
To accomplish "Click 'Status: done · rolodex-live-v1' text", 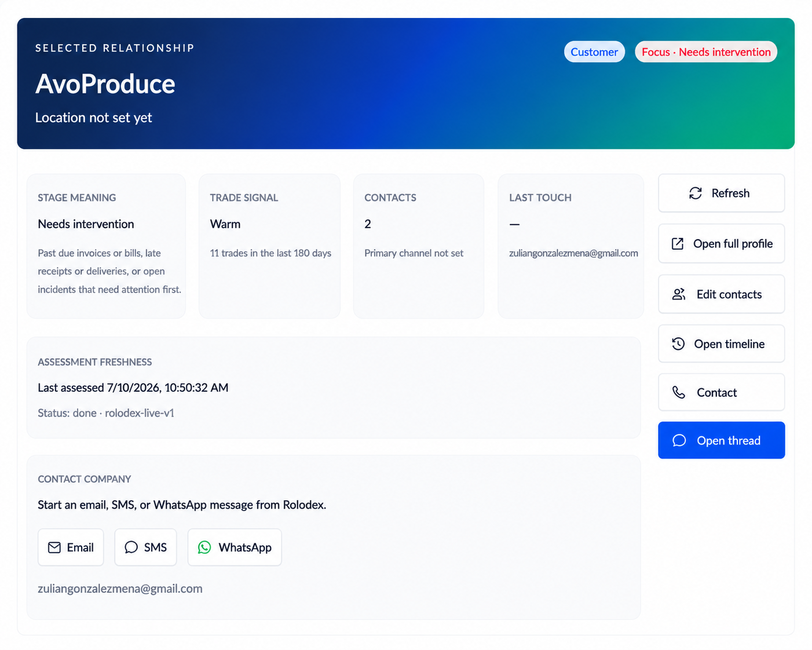I will [106, 413].
